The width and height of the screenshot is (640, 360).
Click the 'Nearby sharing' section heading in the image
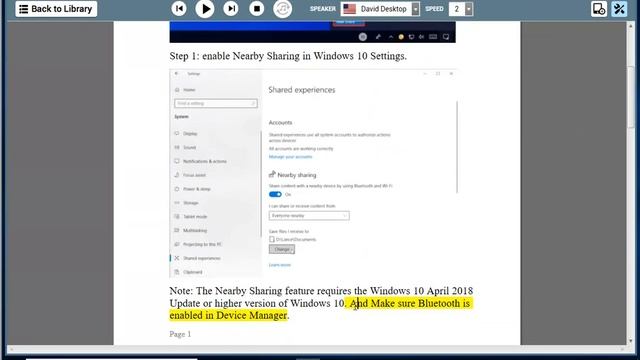pos(297,175)
